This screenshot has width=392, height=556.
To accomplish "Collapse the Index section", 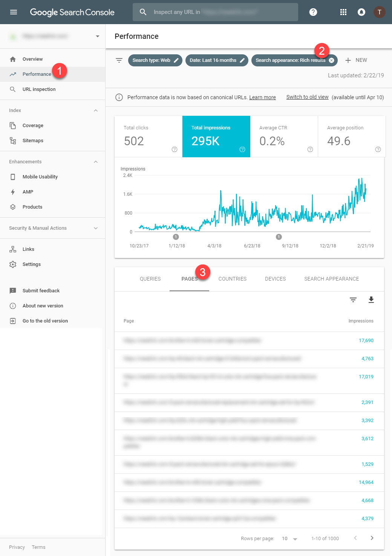I will pos(96,111).
